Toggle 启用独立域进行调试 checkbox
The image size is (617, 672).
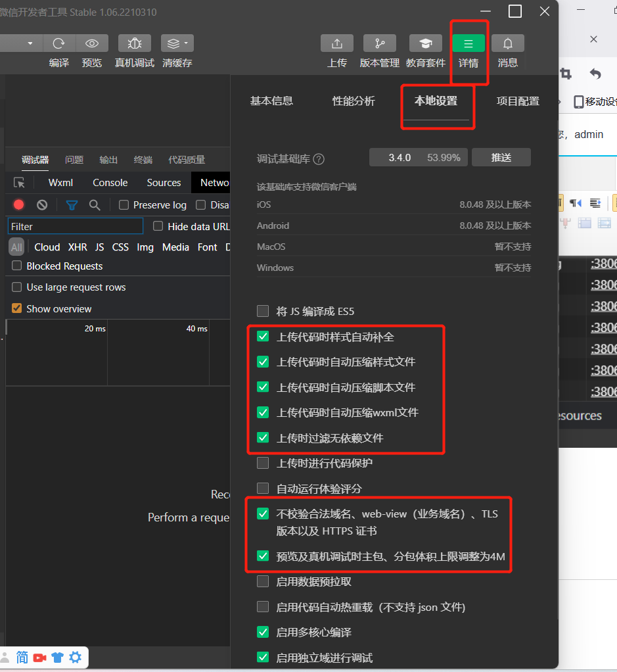(x=263, y=657)
